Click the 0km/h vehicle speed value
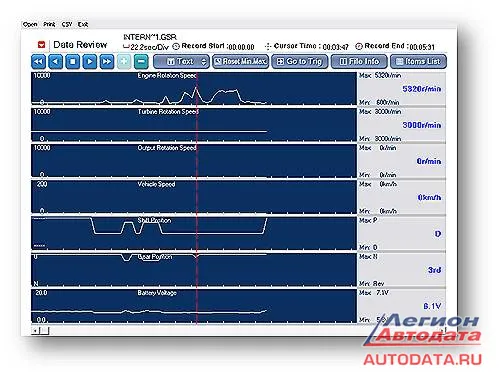The height and width of the screenshot is (378, 499). pos(429,198)
